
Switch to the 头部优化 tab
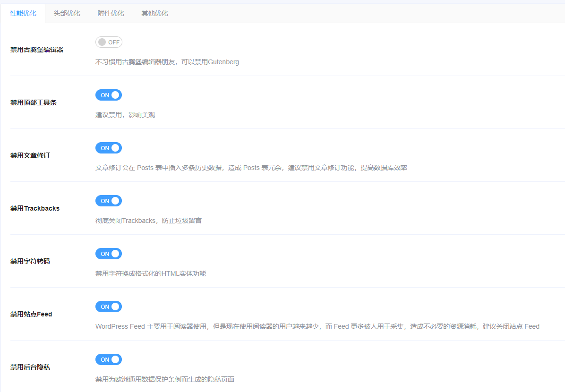67,13
